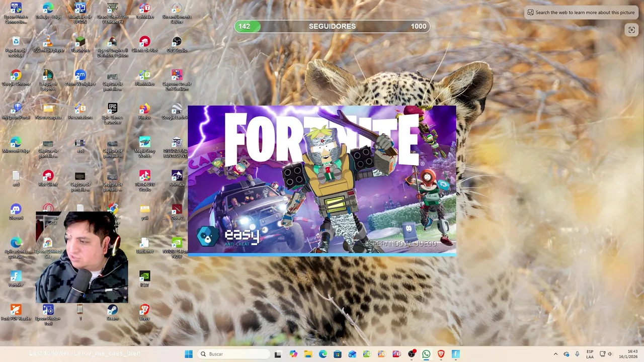Open the Nueva carpeta folder
The height and width of the screenshot is (362, 644).
pos(48,112)
